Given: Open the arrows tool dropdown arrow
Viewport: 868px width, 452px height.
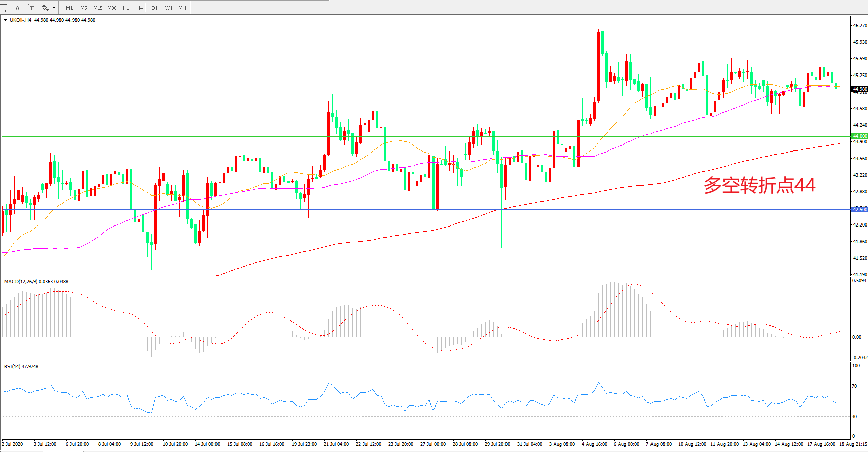Looking at the screenshot, I should [54, 8].
